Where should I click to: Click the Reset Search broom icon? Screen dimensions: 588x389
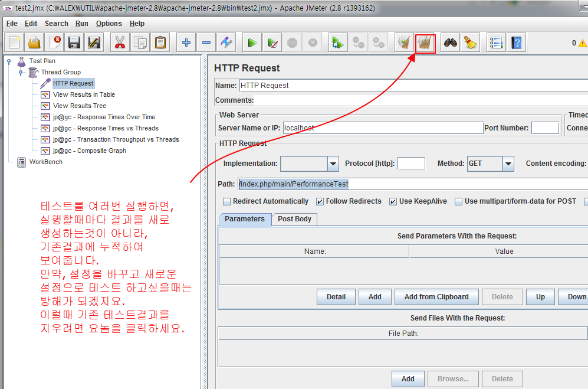470,43
